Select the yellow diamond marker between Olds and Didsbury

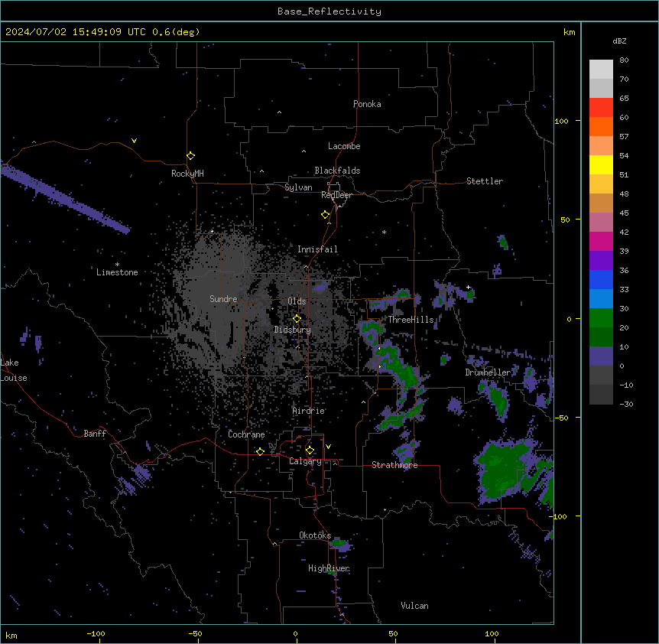[x=297, y=319]
